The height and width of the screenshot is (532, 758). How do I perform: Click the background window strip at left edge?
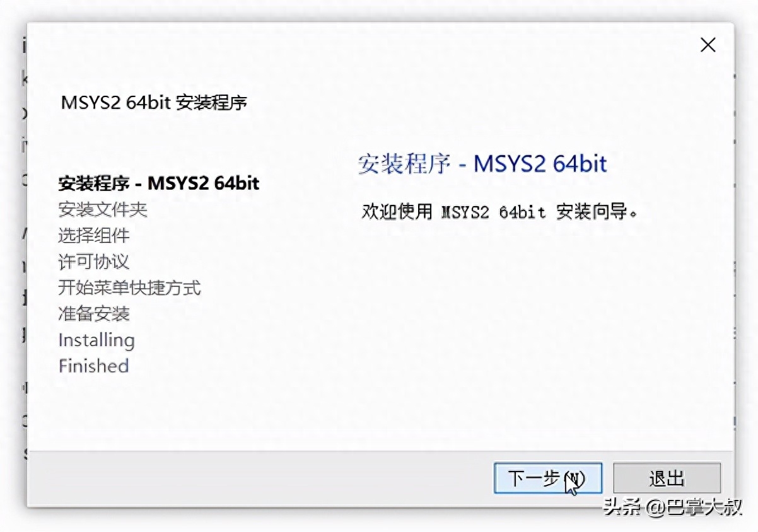click(25, 252)
